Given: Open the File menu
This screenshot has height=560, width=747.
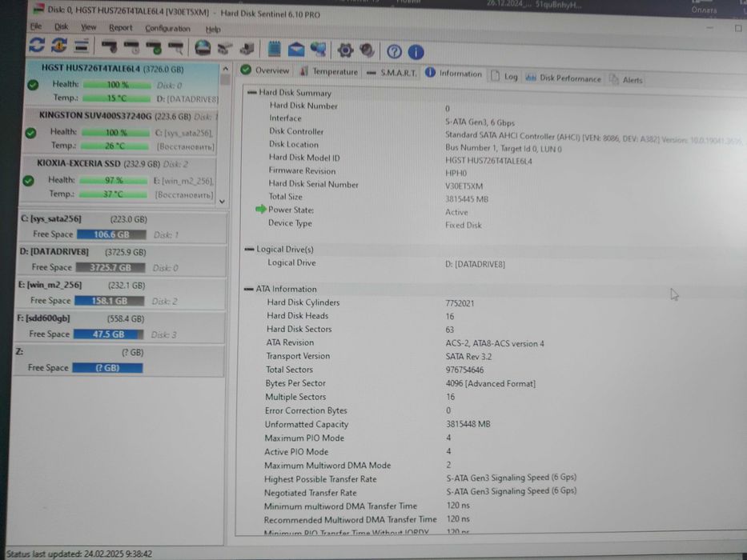Looking at the screenshot, I should 36,26.
